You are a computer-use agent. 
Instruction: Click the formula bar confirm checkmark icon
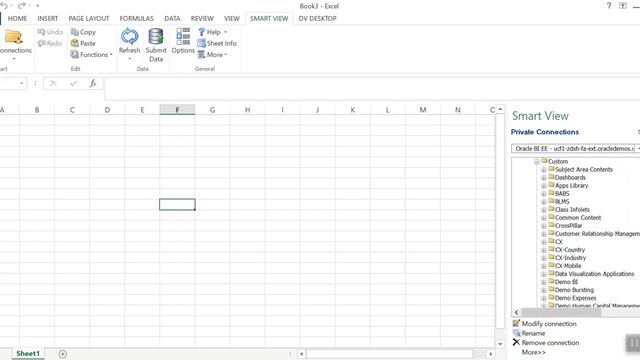tap(73, 83)
